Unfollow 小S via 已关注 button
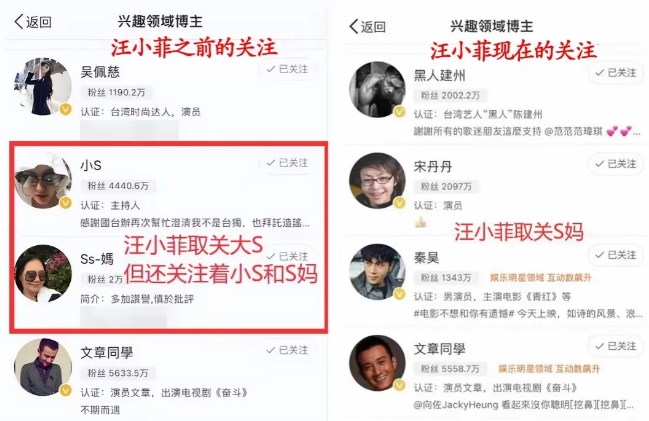The image size is (649, 421). tap(288, 163)
